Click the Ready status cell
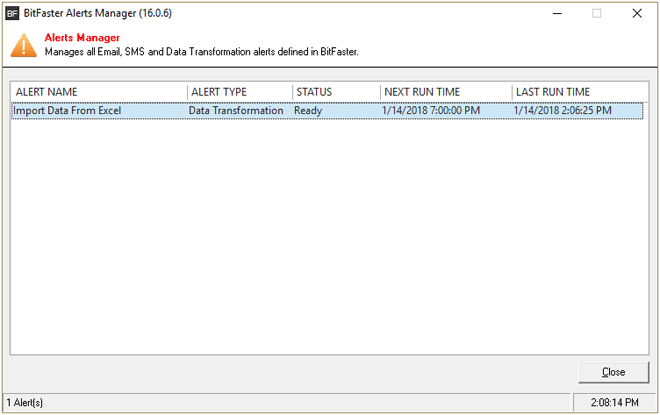 tap(308, 111)
